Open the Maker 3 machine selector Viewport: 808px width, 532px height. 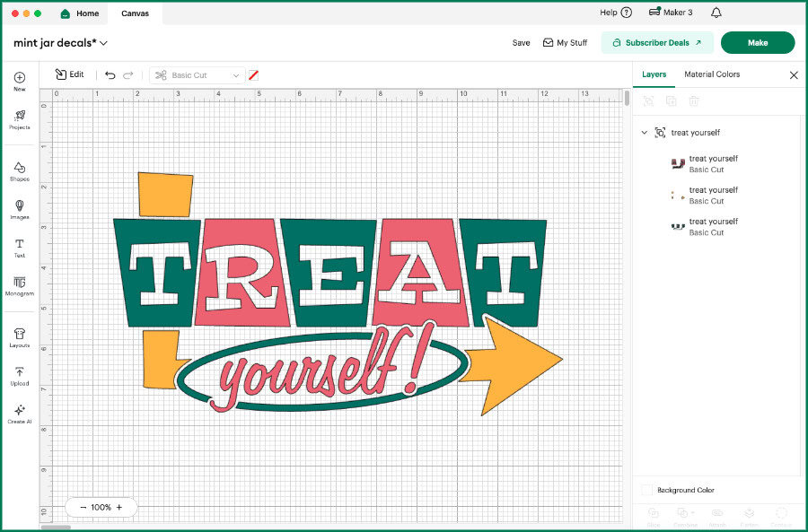click(671, 13)
